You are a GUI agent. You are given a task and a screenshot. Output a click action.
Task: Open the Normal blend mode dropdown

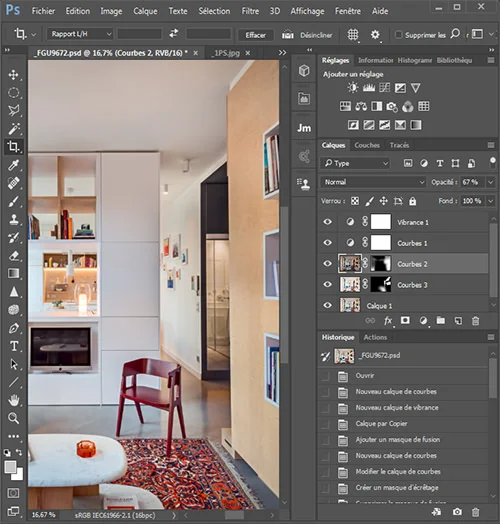click(x=373, y=182)
